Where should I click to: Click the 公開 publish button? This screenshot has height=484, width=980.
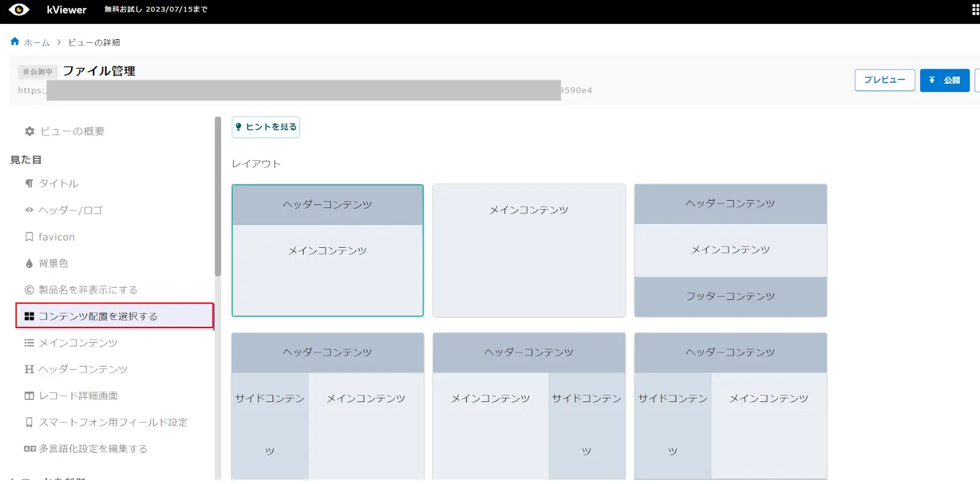click(x=944, y=80)
